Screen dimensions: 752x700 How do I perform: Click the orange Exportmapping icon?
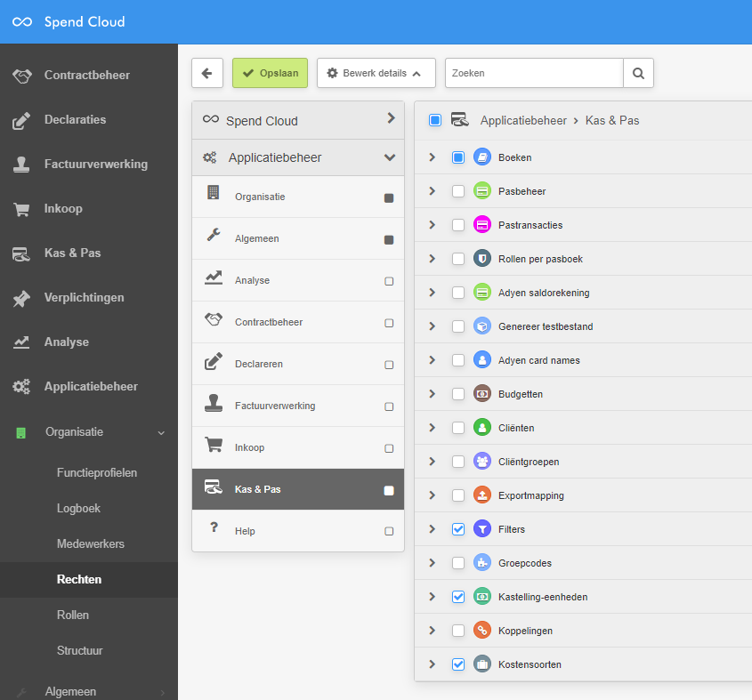tap(482, 495)
